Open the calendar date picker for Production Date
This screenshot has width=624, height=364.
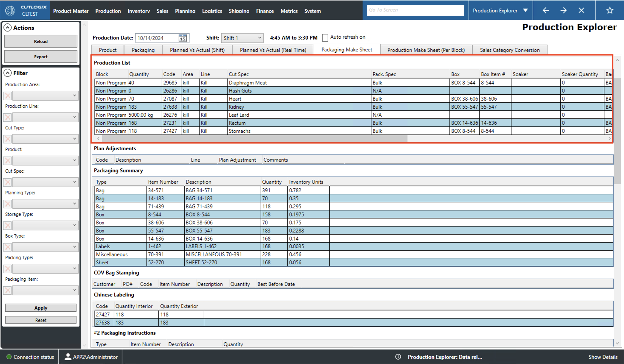pos(182,38)
